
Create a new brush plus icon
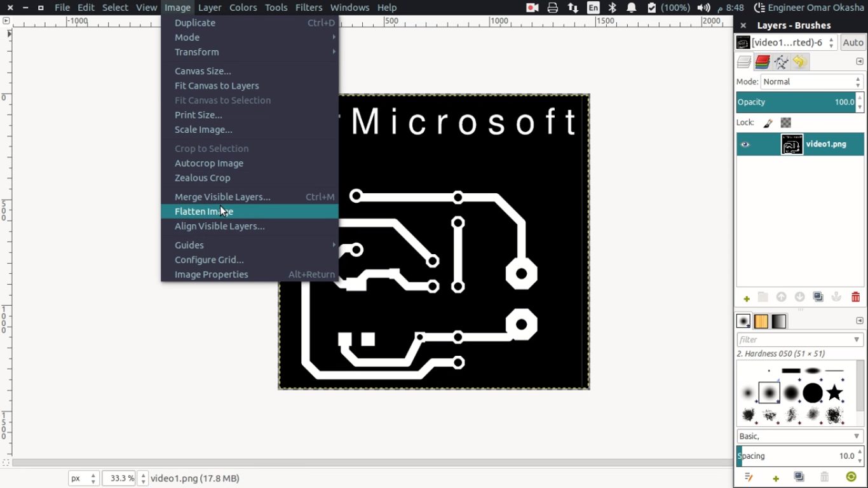click(x=776, y=477)
